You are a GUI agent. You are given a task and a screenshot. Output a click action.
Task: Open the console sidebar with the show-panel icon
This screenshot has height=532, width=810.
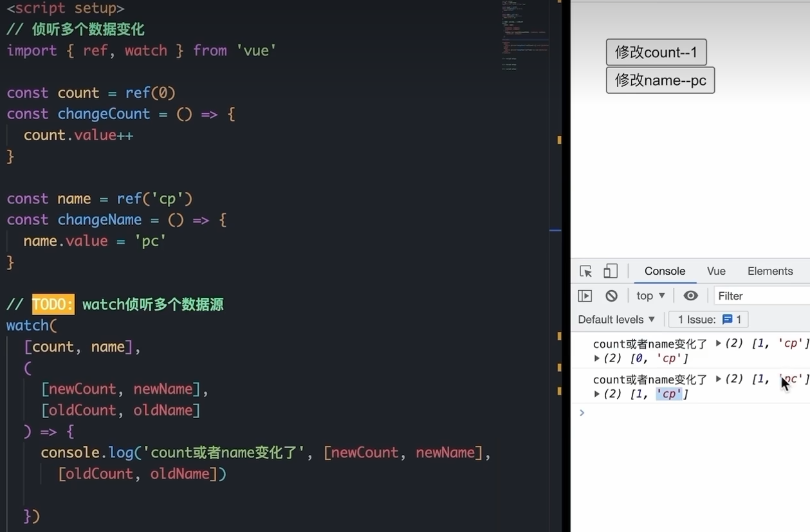[x=585, y=295]
